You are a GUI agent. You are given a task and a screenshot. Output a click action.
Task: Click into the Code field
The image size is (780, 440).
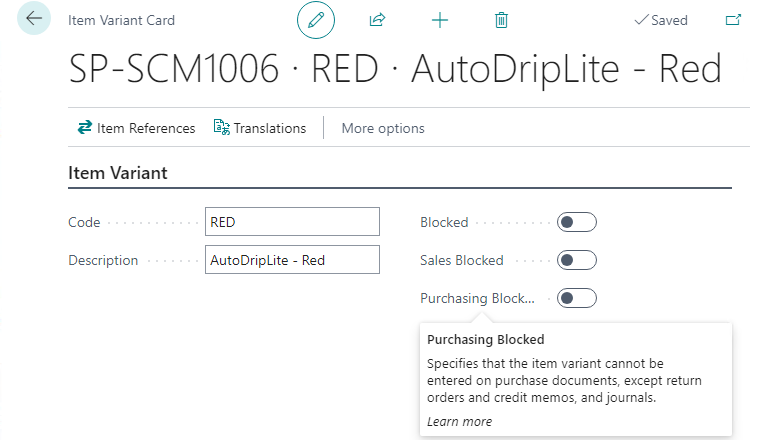(292, 222)
